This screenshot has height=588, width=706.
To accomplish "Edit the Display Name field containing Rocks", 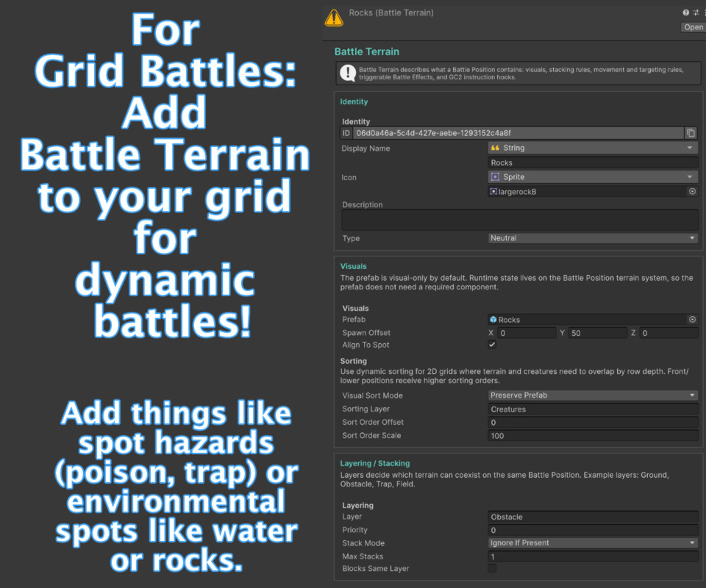I will click(x=593, y=162).
